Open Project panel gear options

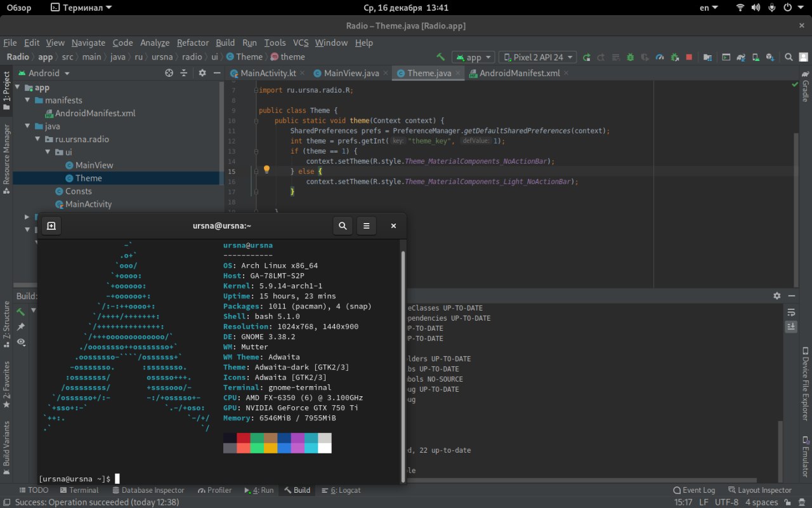coord(202,73)
